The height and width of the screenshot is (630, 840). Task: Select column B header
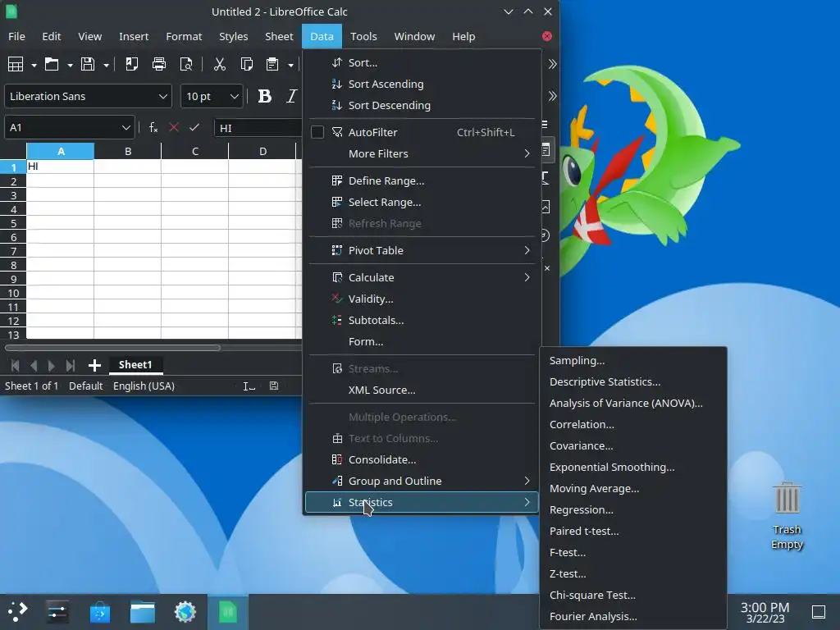[128, 152]
